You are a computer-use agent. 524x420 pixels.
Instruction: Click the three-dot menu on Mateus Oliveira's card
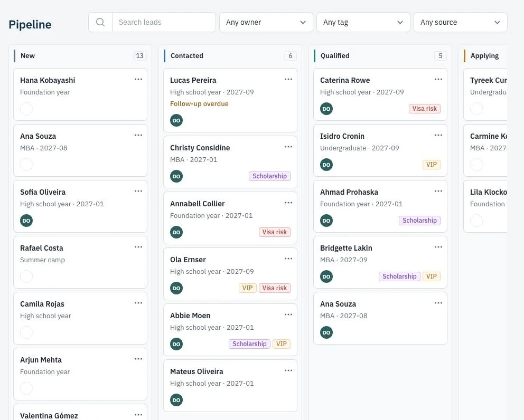coord(288,370)
